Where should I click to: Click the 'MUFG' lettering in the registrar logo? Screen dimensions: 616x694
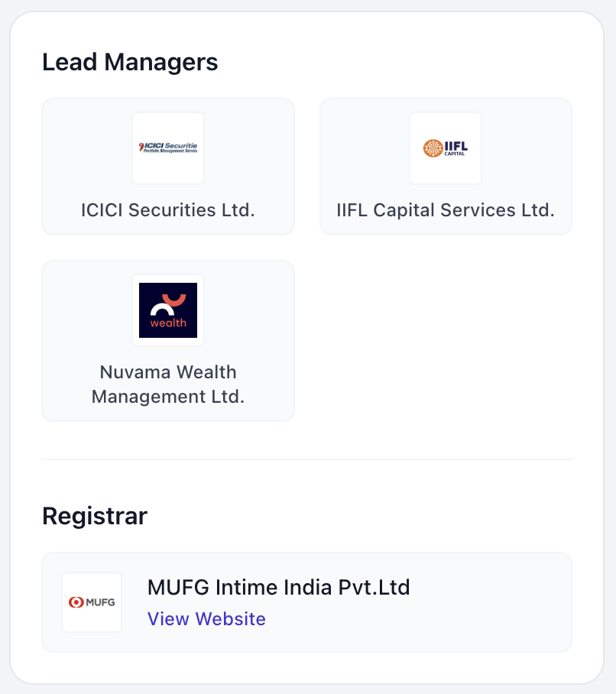point(100,602)
